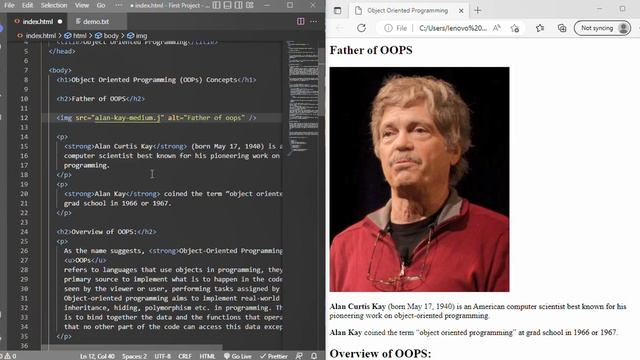
Task: Click the editor horizontal scrollbar
Action: 131,347
